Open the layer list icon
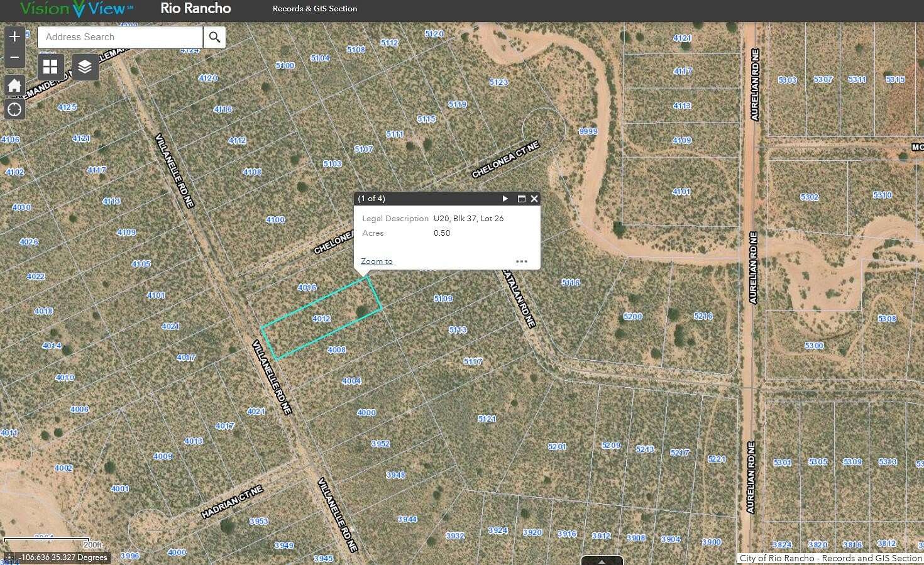924x565 pixels. pos(85,67)
